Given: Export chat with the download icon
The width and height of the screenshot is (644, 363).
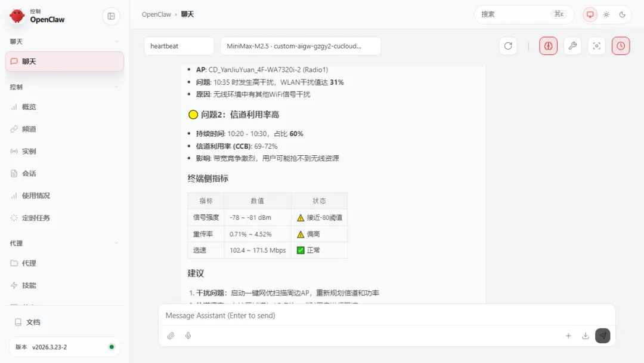Looking at the screenshot, I should 586,336.
